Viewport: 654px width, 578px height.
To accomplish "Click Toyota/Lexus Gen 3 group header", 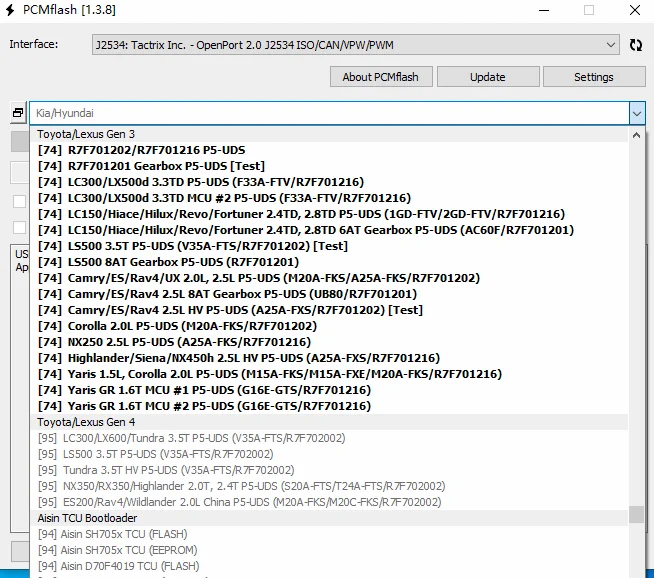I will pos(329,134).
